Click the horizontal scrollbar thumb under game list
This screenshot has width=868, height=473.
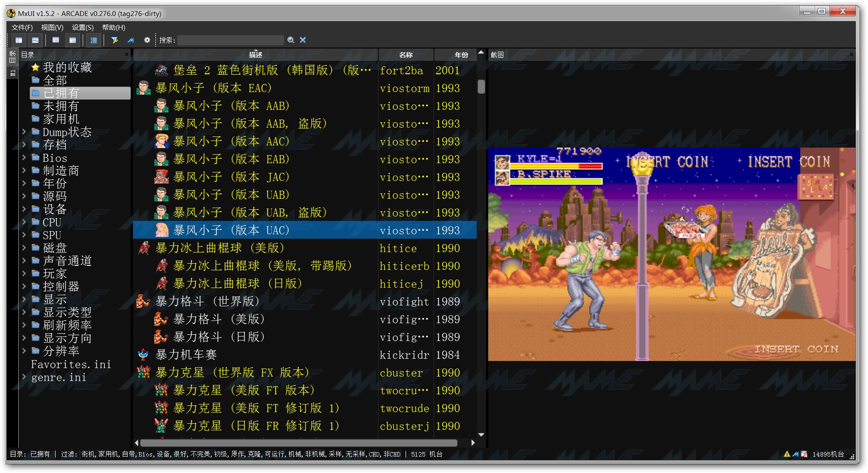pos(299,443)
